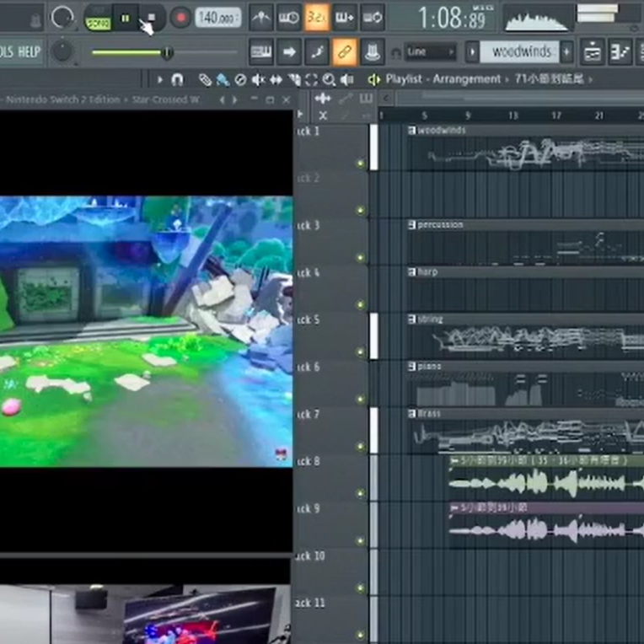644x644 pixels.
Task: Toggle the playlist snap magnet icon
Action: (x=177, y=79)
